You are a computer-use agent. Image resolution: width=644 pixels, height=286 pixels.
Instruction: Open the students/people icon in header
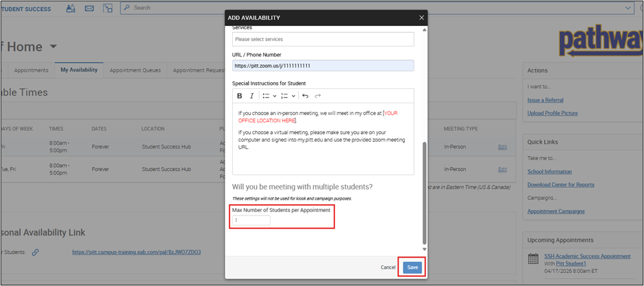71,8
